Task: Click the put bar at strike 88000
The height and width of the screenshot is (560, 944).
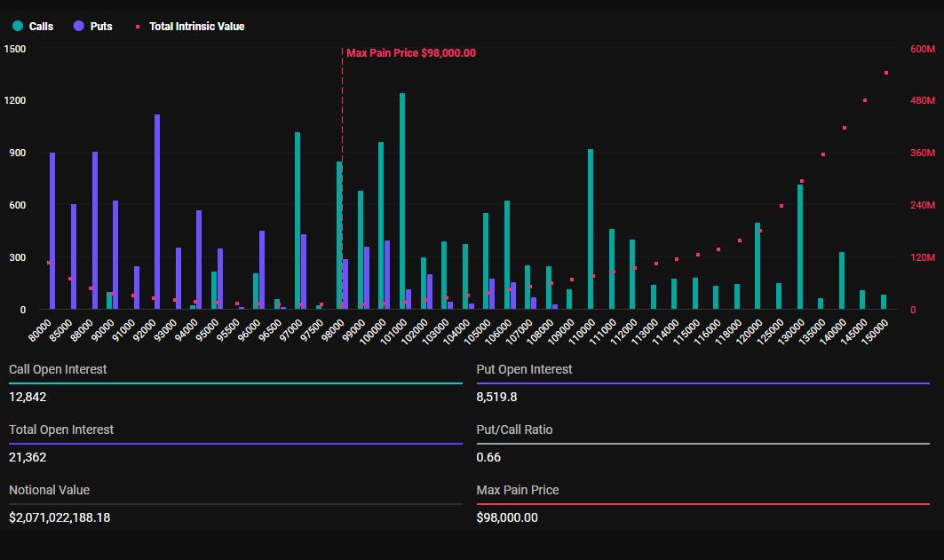Action: 95,231
